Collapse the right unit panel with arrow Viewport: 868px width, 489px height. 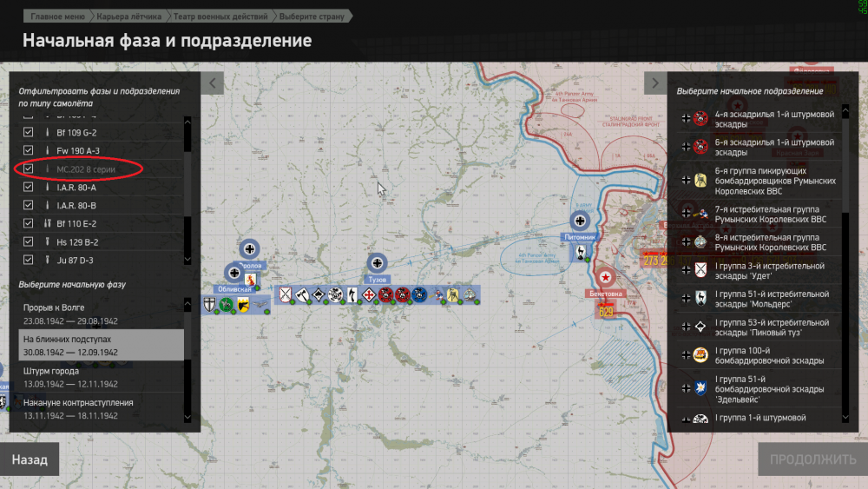655,83
